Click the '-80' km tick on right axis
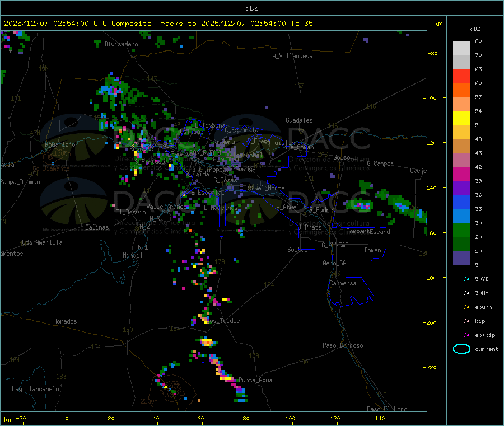This screenshot has width=504, height=426. pos(433,53)
